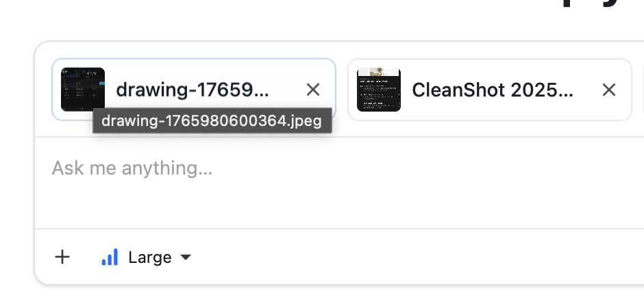Viewport: 644px width, 304px height.
Task: Click the Large model size label
Action: pos(149,257)
